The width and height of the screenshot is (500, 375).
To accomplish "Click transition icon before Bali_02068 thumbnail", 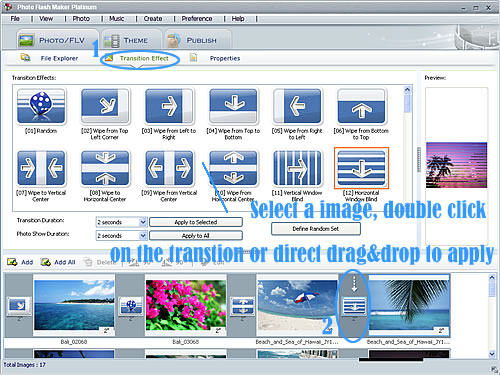I will pyautogui.click(x=19, y=306).
